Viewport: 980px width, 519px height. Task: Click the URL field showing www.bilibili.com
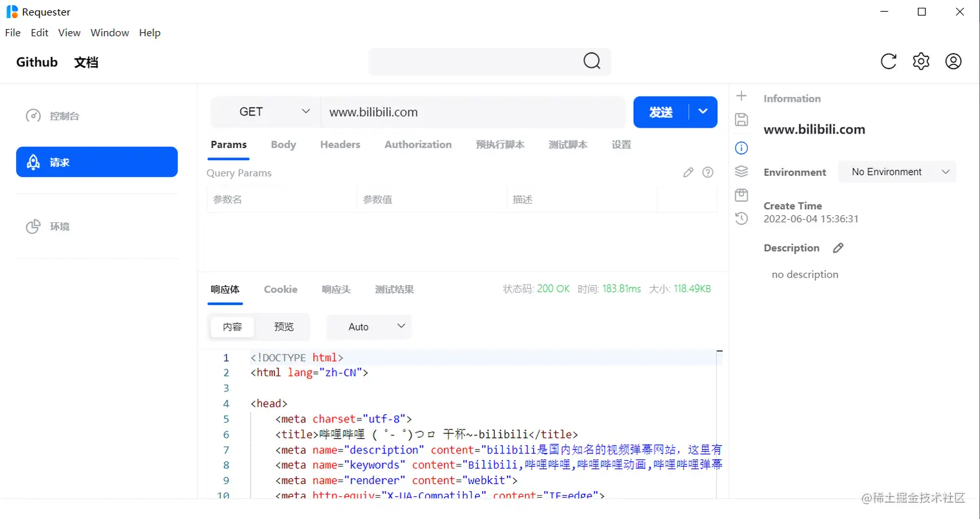point(473,112)
